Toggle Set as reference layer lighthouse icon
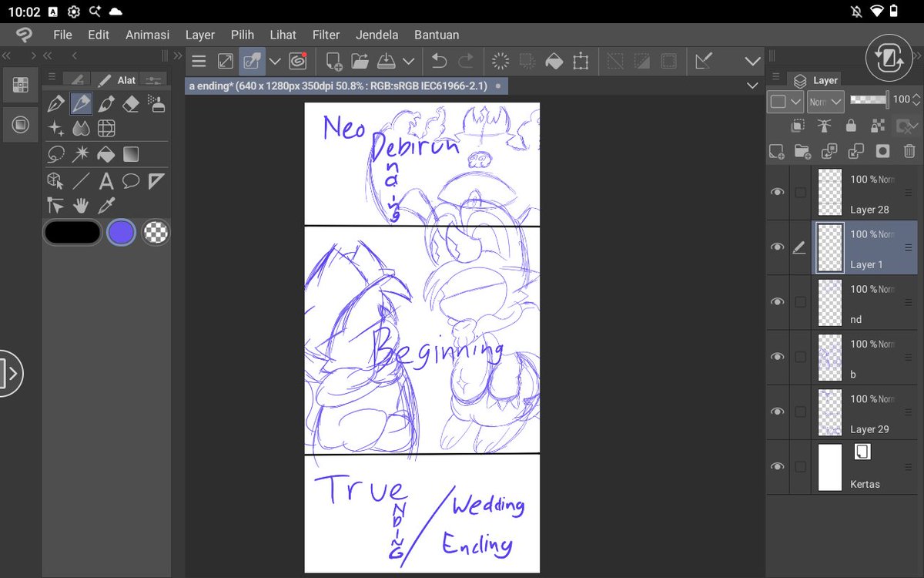This screenshot has width=924, height=578. (825, 126)
